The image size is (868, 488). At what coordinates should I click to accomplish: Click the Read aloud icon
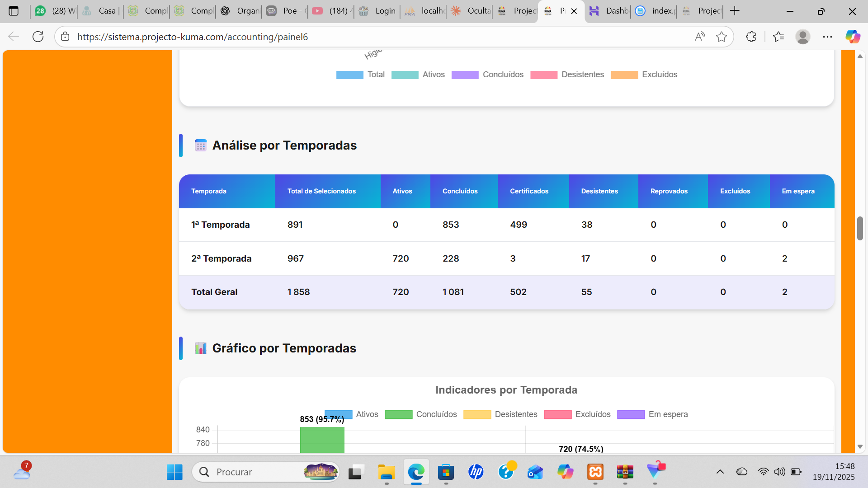click(x=700, y=37)
